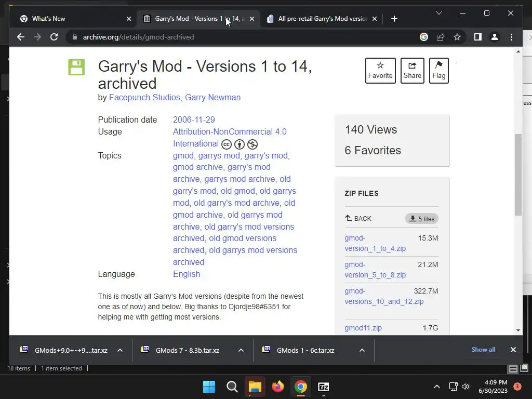Screen dimensions: 532x399
Task: Download gmod11.zip
Action: point(363,328)
